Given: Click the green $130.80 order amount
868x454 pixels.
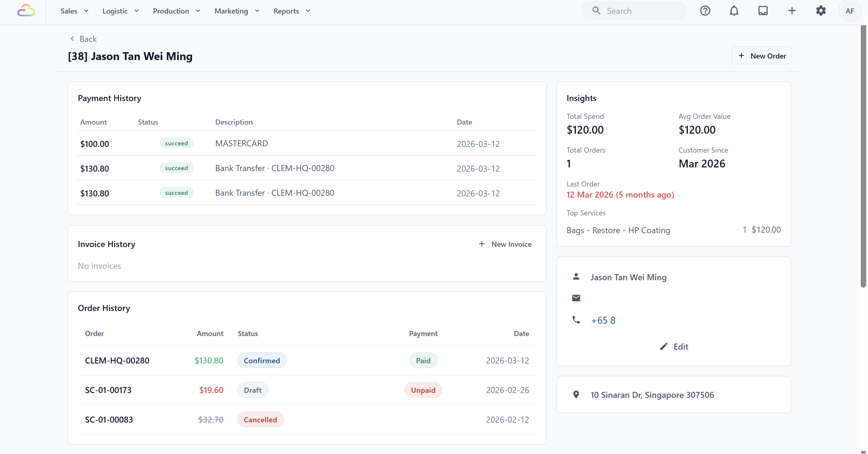Looking at the screenshot, I should click(x=209, y=360).
